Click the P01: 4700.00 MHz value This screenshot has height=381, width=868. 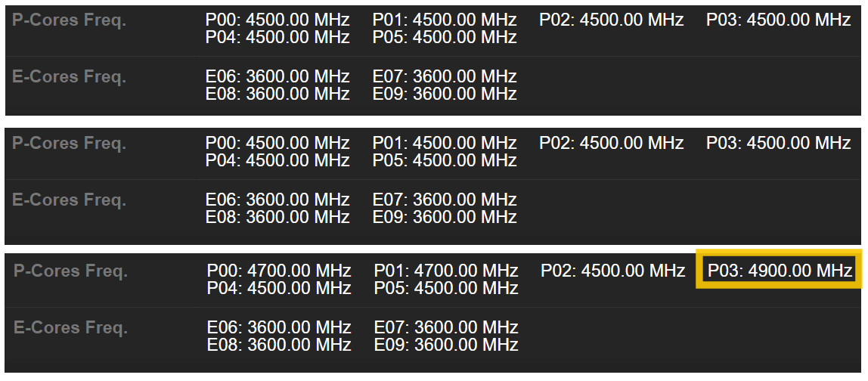click(x=446, y=271)
